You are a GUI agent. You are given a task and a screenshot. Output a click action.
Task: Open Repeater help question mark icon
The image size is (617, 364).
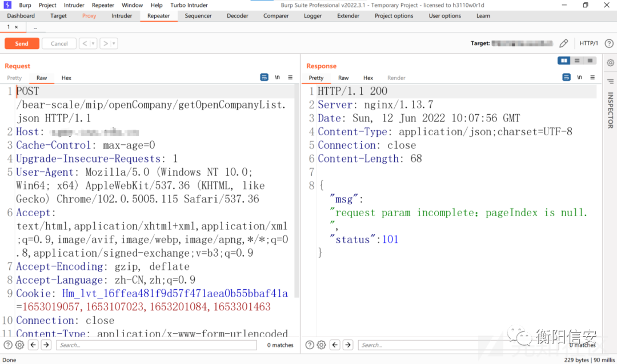tap(609, 43)
